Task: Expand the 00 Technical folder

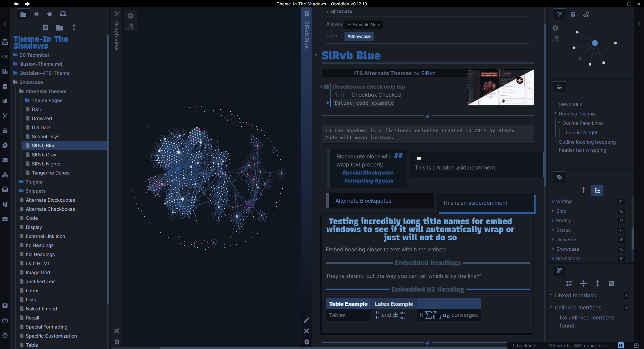Action: point(31,55)
